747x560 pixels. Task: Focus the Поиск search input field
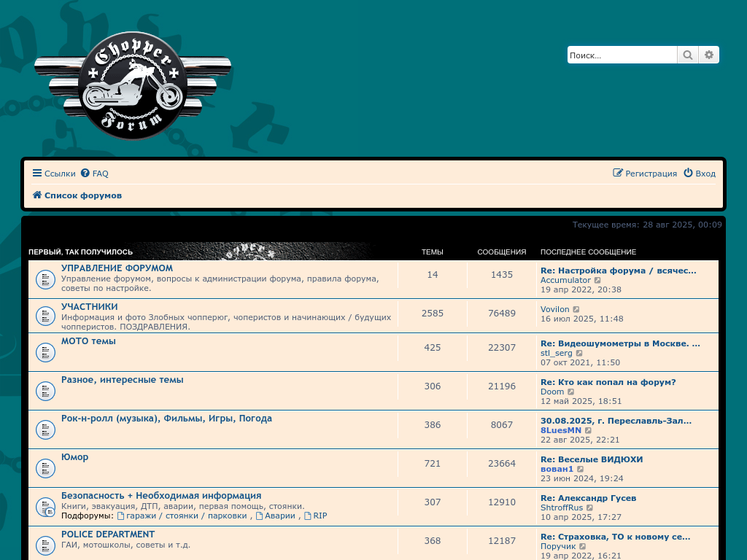(622, 55)
